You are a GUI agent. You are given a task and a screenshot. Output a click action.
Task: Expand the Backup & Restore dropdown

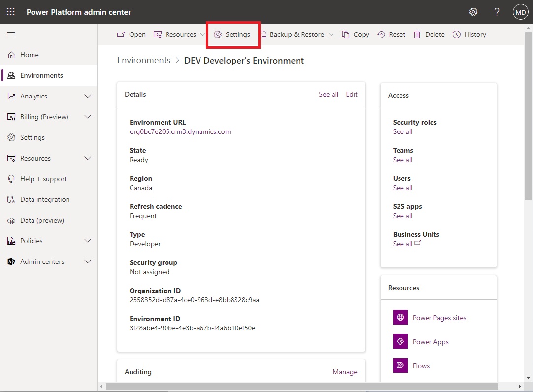331,34
